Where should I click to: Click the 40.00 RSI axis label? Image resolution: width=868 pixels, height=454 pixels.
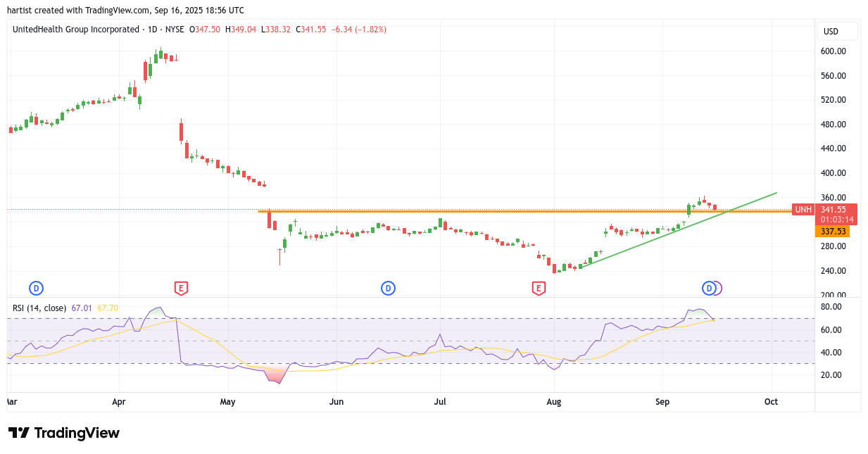click(831, 353)
